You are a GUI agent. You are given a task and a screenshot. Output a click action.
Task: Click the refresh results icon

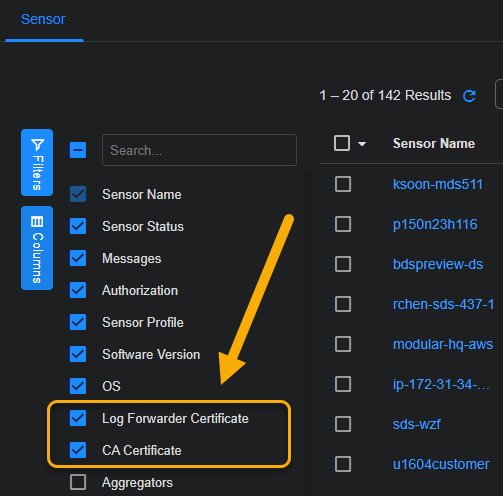click(469, 96)
